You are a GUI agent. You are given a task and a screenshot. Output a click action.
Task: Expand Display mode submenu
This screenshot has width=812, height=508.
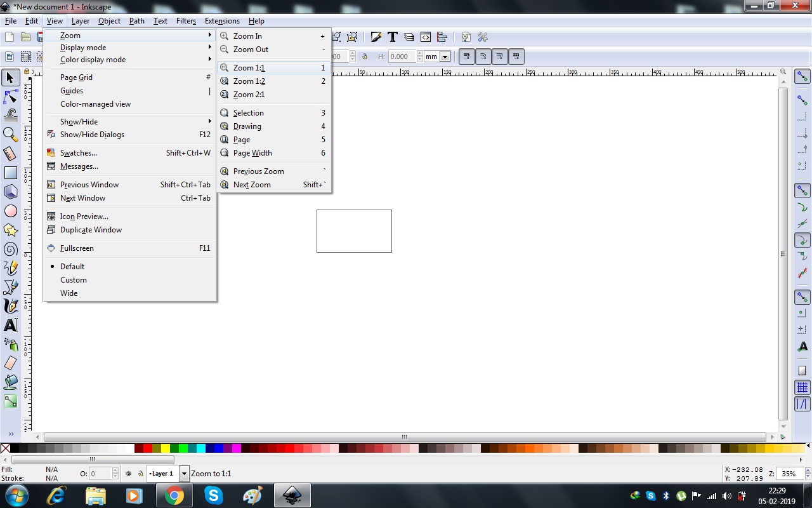(130, 48)
